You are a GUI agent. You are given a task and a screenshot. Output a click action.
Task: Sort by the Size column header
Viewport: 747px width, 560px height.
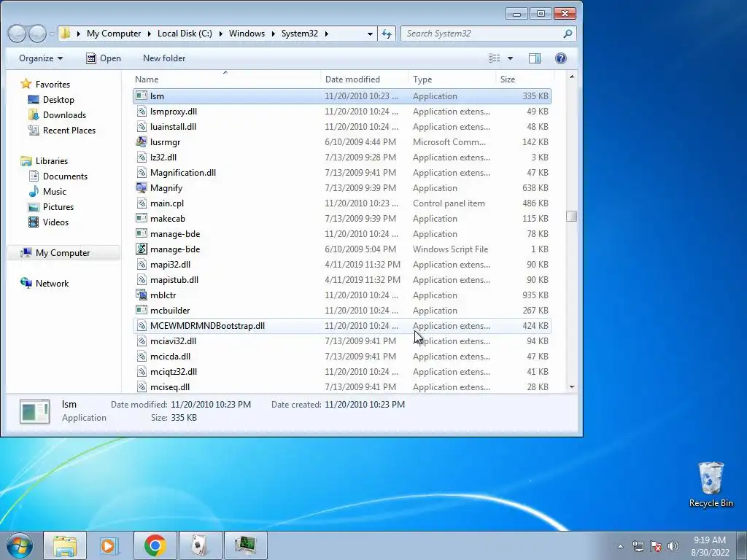(525, 79)
